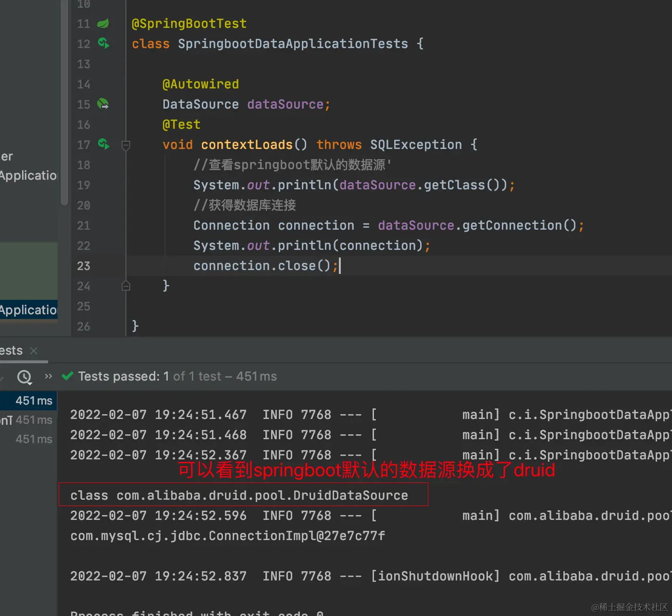The image size is (672, 616).
Task: Collapse the contextLoads method using its fold toggle
Action: [126, 145]
